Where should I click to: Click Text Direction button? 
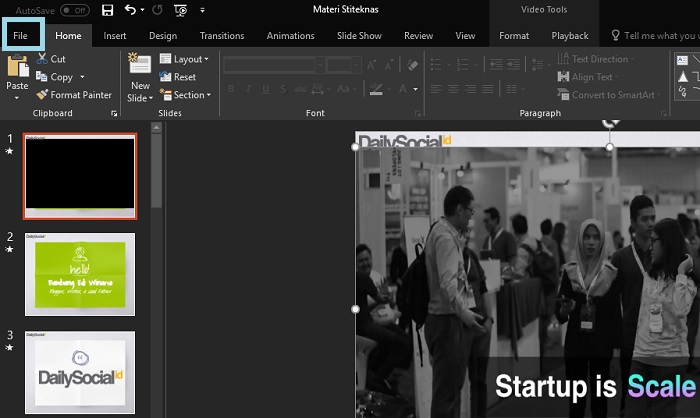point(596,59)
